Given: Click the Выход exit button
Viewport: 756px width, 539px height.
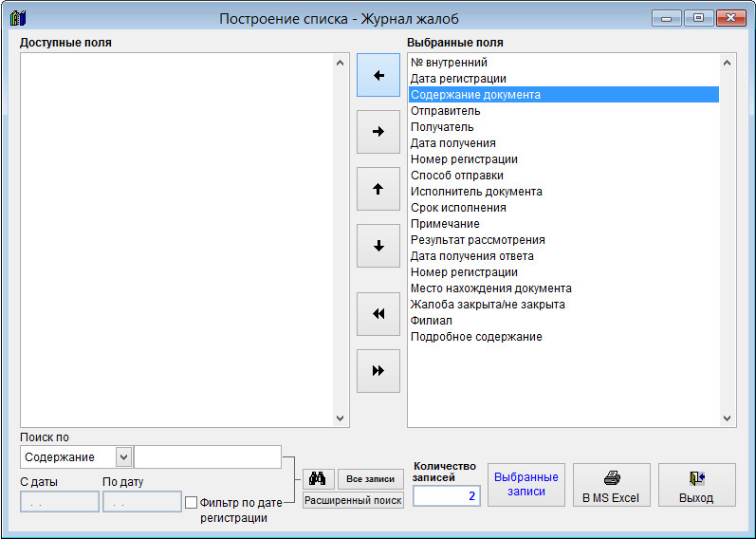Looking at the screenshot, I should pyautogui.click(x=696, y=485).
